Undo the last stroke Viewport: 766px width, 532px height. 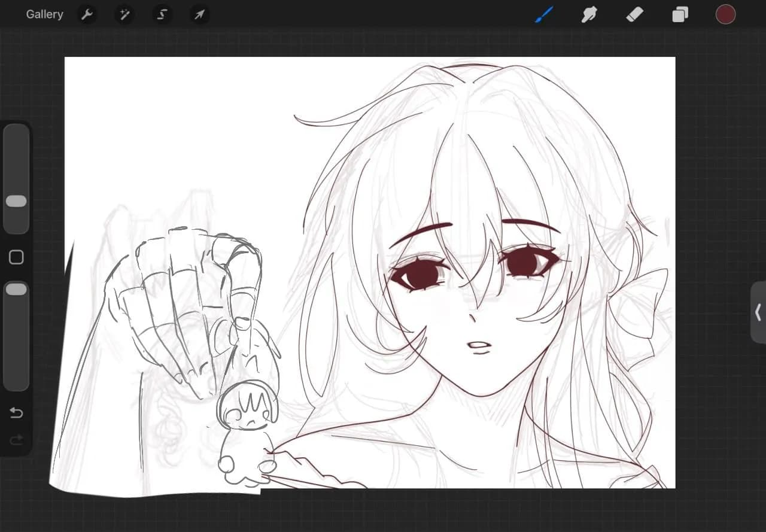16,413
